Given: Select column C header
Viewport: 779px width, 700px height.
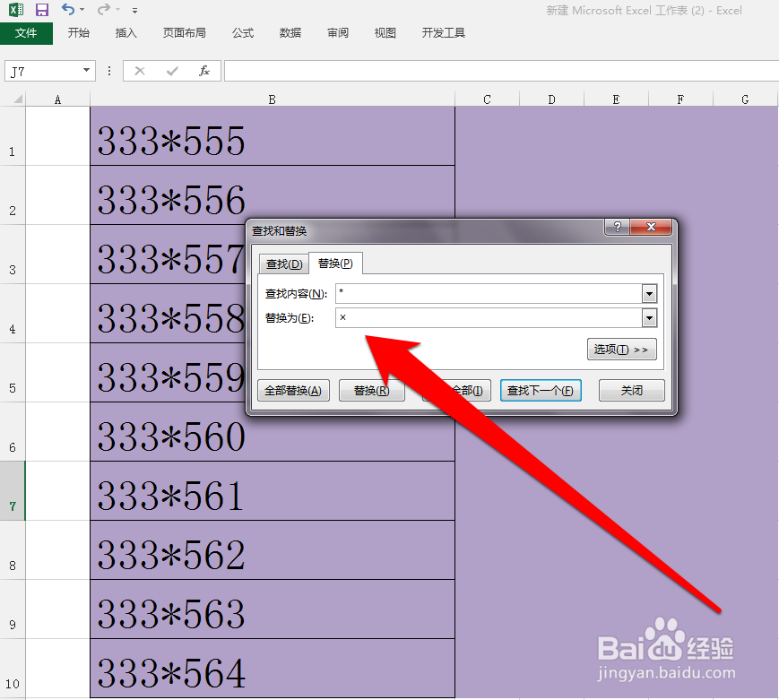Looking at the screenshot, I should coord(487,99).
